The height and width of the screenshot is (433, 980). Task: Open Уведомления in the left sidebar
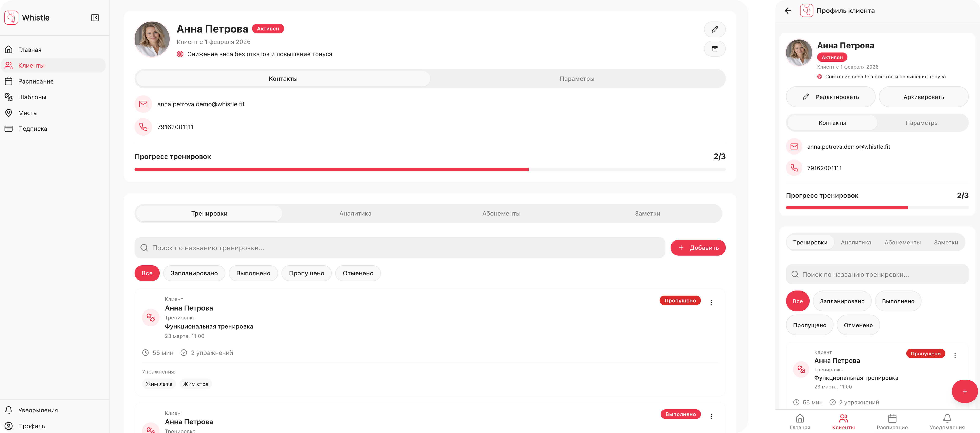(x=53, y=410)
